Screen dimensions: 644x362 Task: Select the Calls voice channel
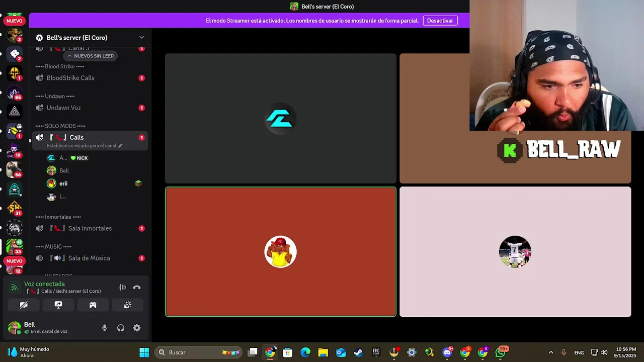(90, 137)
